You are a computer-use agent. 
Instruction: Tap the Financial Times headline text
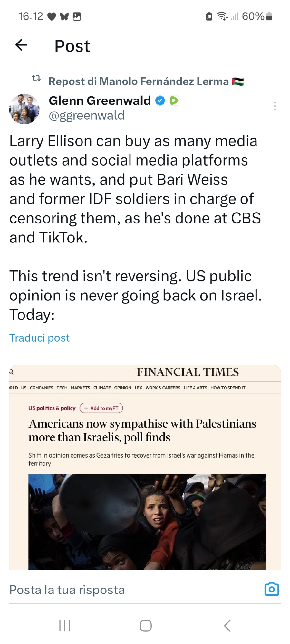(x=142, y=431)
